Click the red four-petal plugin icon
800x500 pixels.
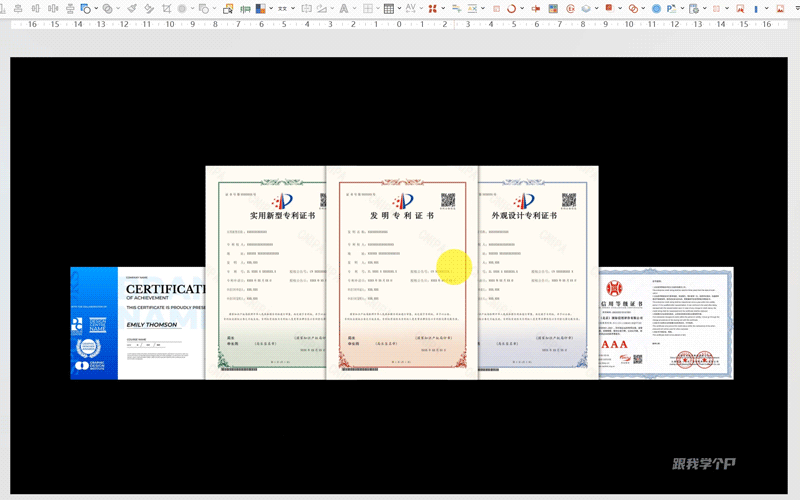(432, 9)
